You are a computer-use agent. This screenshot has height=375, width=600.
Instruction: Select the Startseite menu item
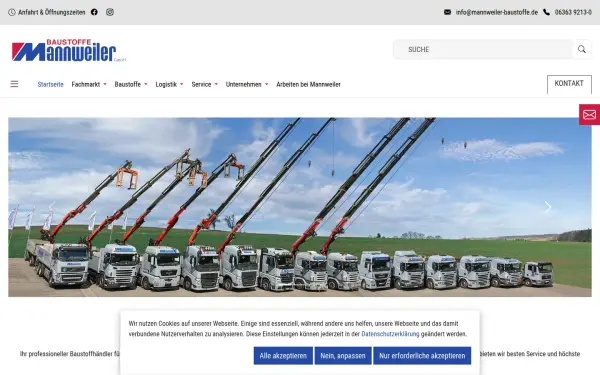pyautogui.click(x=51, y=84)
